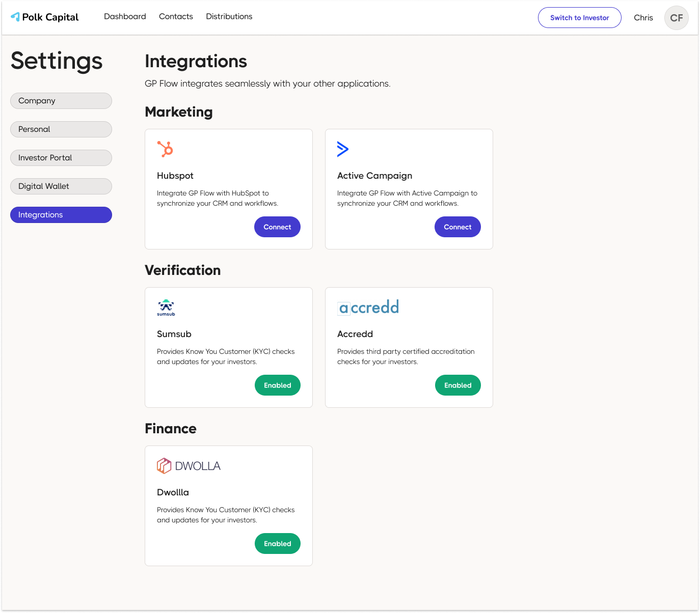Toggle the Sumsub Enabled button
Image resolution: width=700 pixels, height=613 pixels.
click(277, 385)
